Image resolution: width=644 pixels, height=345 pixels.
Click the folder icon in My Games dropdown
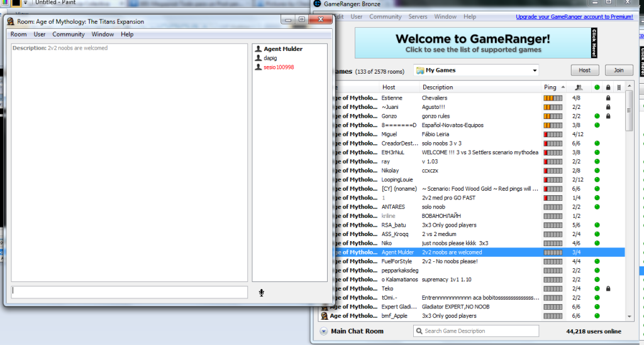pyautogui.click(x=420, y=71)
